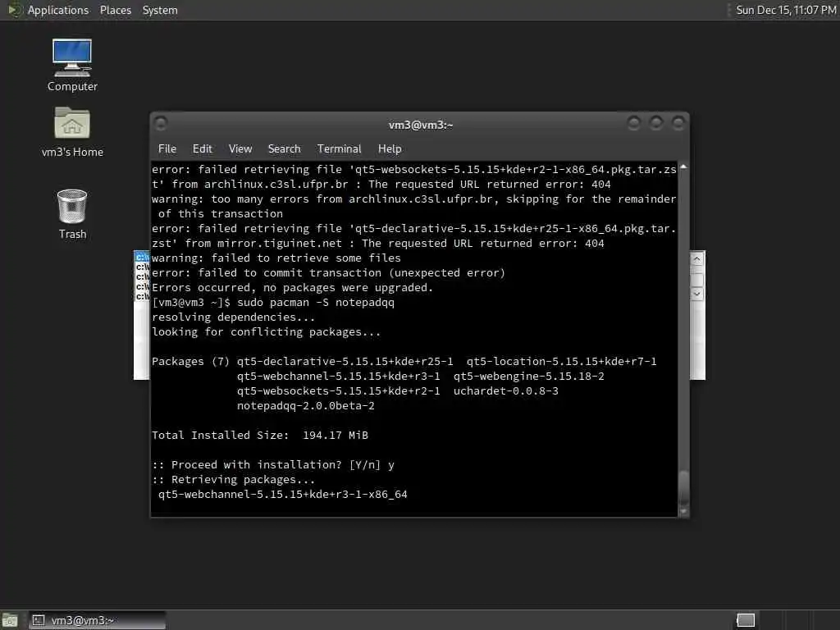Open the Places panel menu
Viewport: 840px width, 630px height.
[x=115, y=10]
